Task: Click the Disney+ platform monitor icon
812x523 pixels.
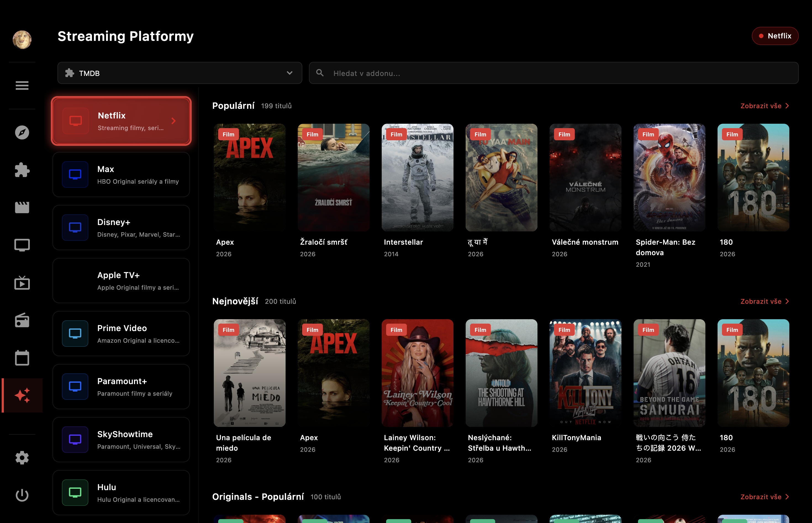Action: pos(75,228)
